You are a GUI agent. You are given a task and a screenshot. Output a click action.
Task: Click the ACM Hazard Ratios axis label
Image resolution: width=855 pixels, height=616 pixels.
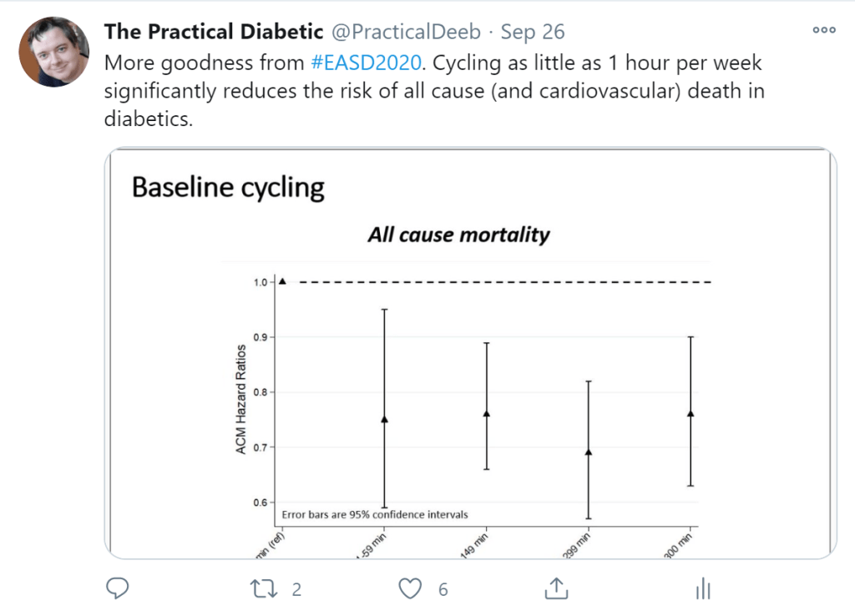click(242, 399)
